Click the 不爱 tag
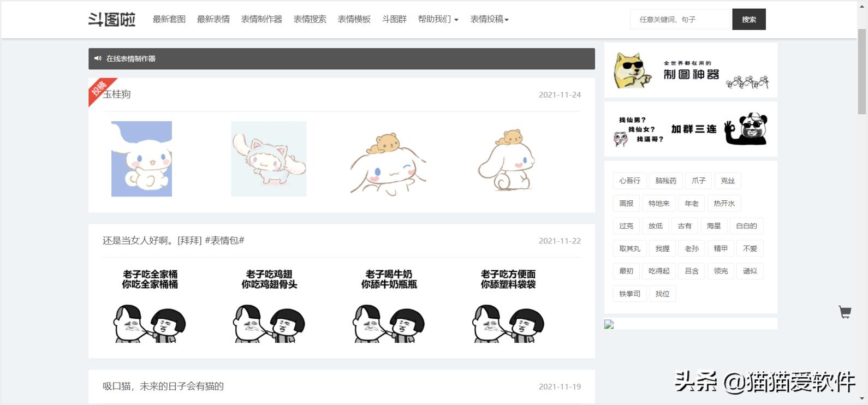Screen dimensions: 868x405 pyautogui.click(x=750, y=248)
